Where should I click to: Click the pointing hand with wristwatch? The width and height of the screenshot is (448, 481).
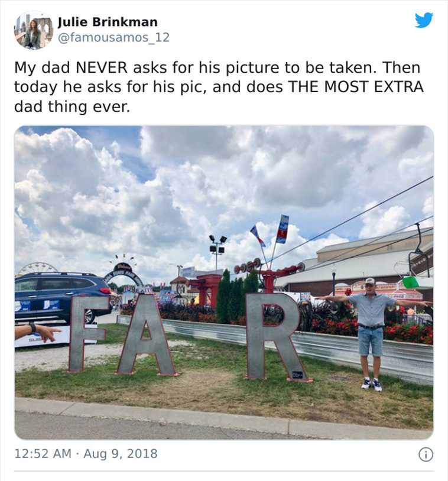pyautogui.click(x=38, y=333)
